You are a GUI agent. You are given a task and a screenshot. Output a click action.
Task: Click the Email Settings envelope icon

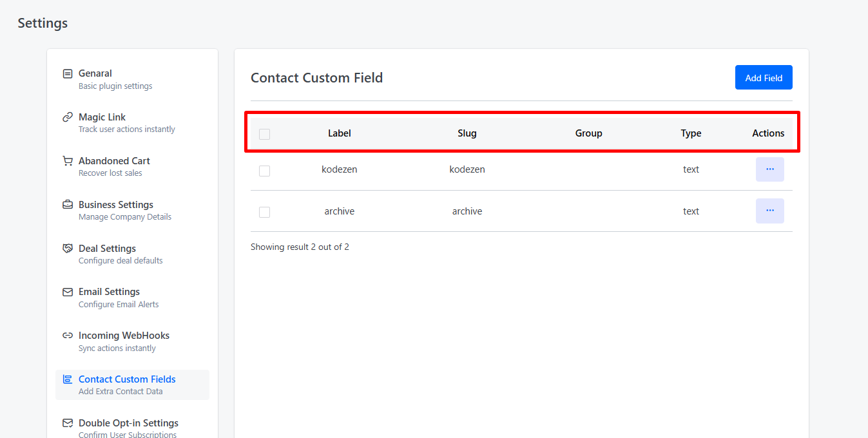click(x=68, y=292)
